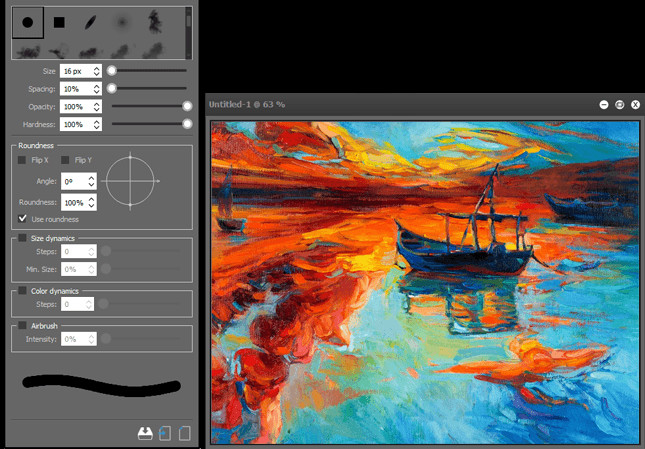Maximize the Untitled-1 document window
Screen dimensions: 645x449
pos(619,104)
